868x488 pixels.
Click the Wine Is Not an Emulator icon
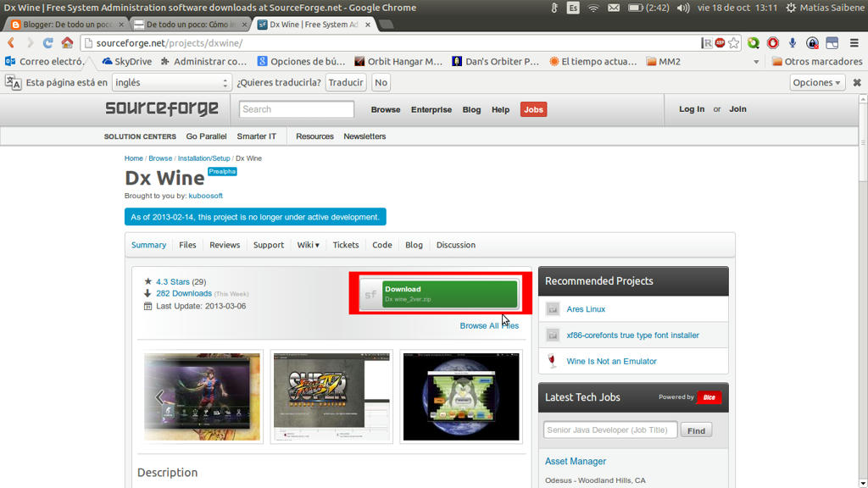click(552, 361)
